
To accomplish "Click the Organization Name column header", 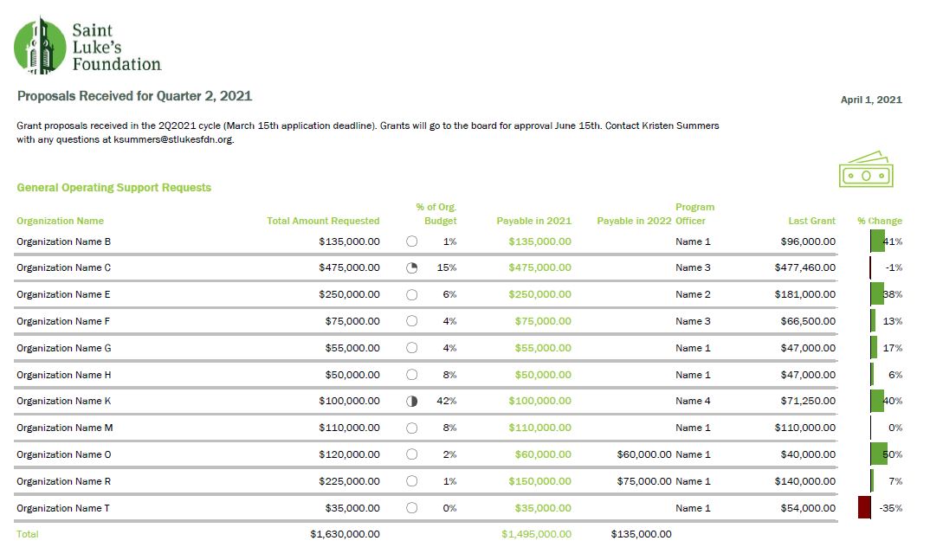I will [60, 221].
